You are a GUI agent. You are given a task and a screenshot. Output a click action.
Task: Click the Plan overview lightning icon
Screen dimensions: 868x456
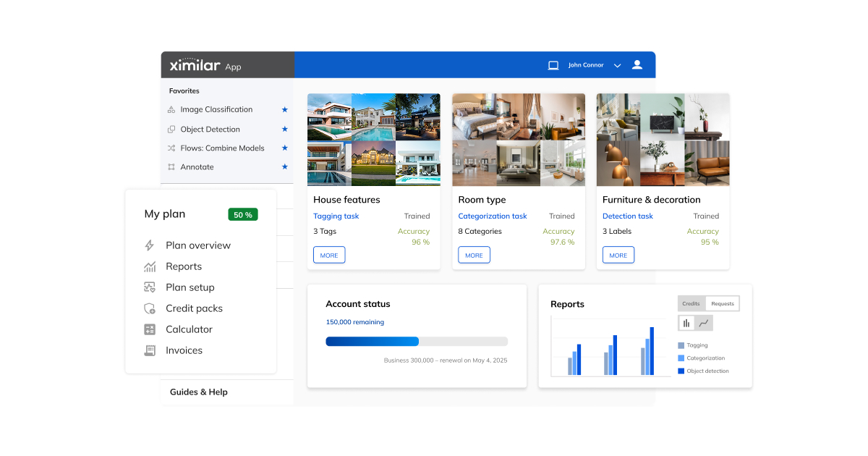click(150, 245)
